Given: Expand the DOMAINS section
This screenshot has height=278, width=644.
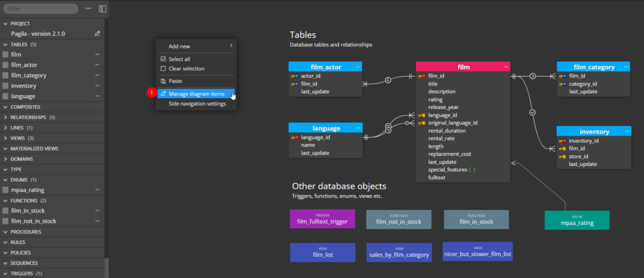Looking at the screenshot, I should click(6, 159).
